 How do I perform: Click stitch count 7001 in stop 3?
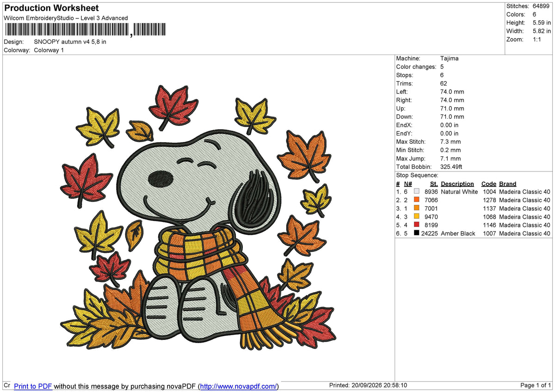[x=431, y=208]
